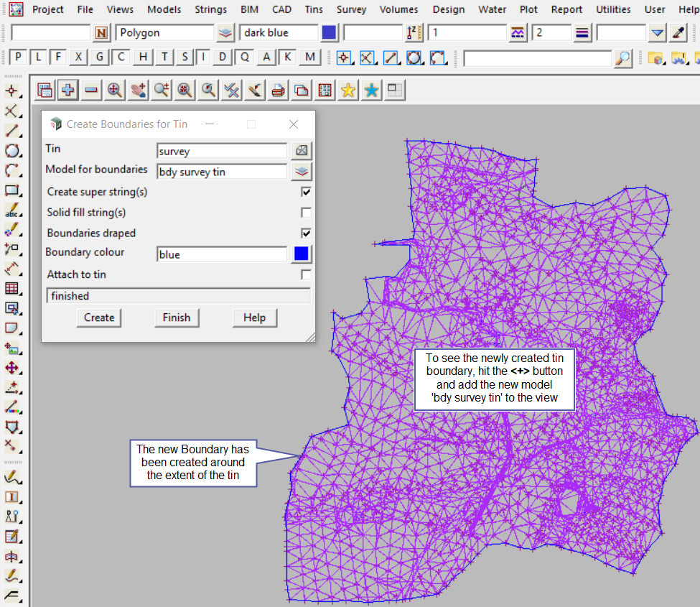Click the blue Boundary colour swatch
The height and width of the screenshot is (607, 700).
[x=302, y=254]
